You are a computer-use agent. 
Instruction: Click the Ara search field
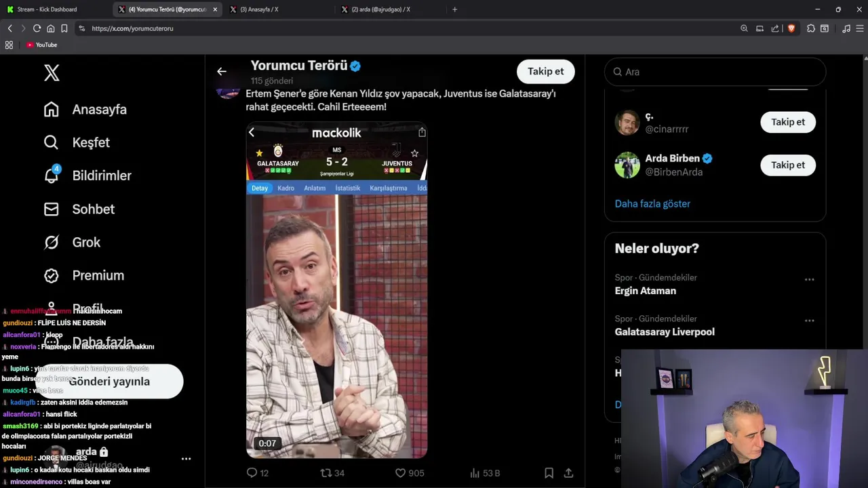[x=715, y=72]
